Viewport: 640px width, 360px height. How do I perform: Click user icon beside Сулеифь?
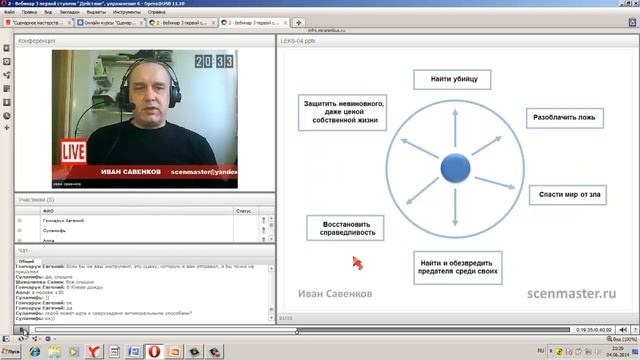tap(263, 231)
